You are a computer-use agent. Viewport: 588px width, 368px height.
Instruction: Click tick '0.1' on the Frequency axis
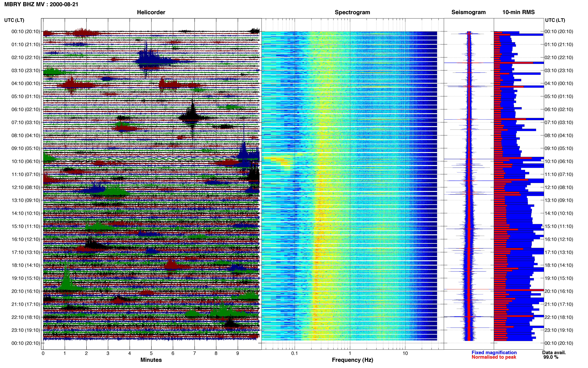click(x=295, y=353)
